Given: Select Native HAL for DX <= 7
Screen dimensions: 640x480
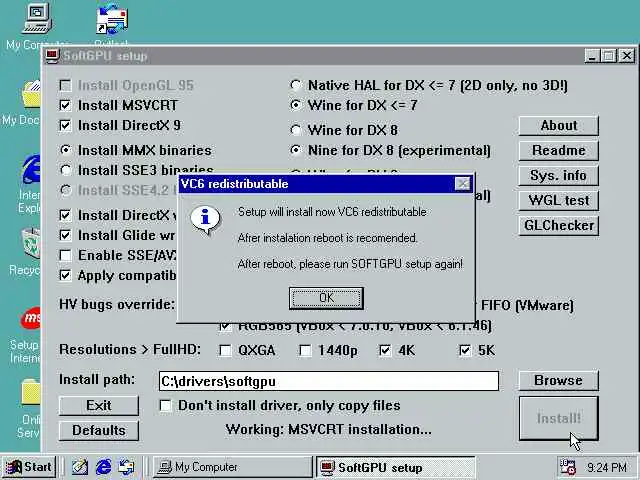Looking at the screenshot, I should click(x=296, y=85).
